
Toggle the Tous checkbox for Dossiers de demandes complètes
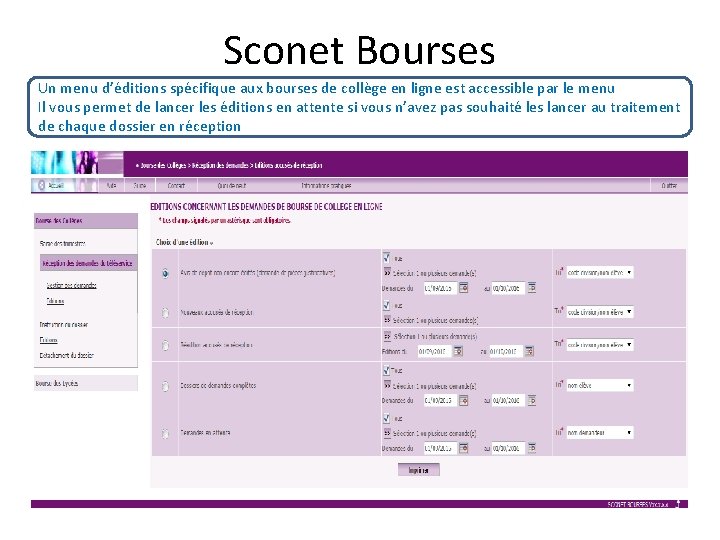(387, 370)
